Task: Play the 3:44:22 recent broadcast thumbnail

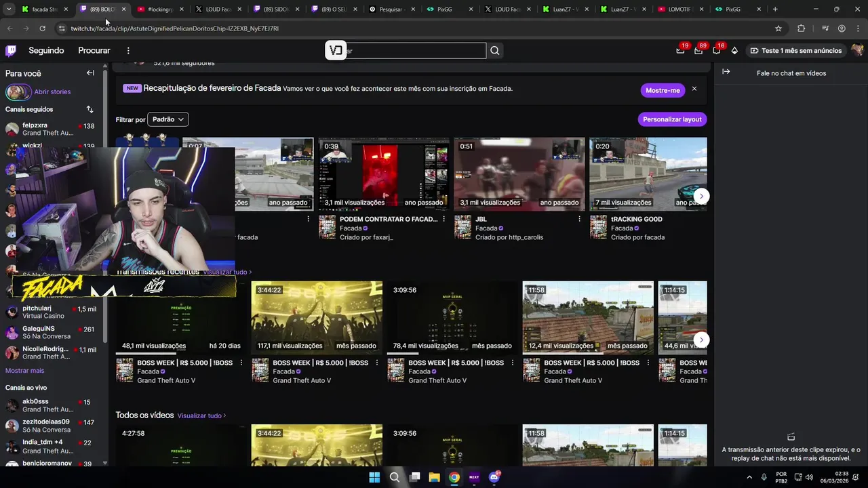Action: (317, 318)
